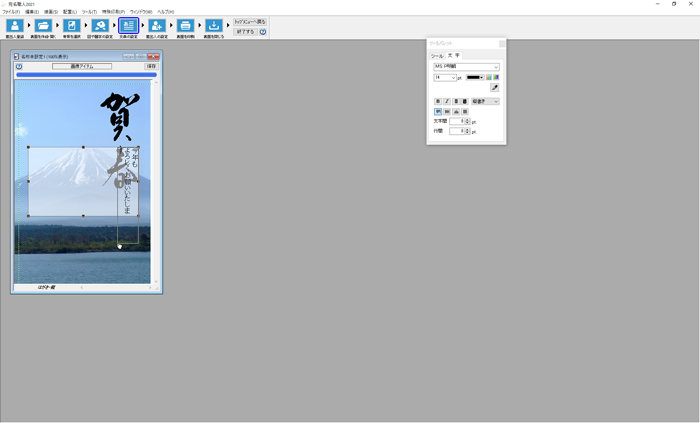Open the back-side create/open step icon
700x423 pixels.
tap(43, 27)
